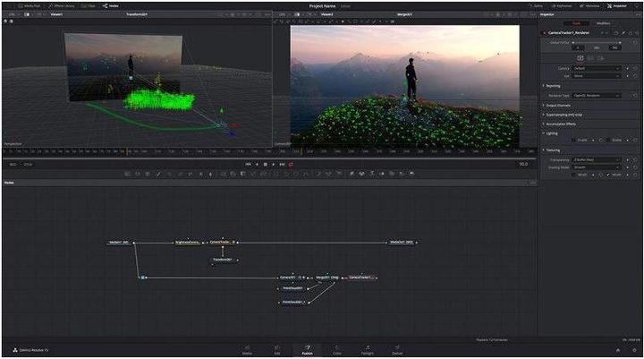
Task: Open the Metadata panel
Action: pyautogui.click(x=589, y=6)
